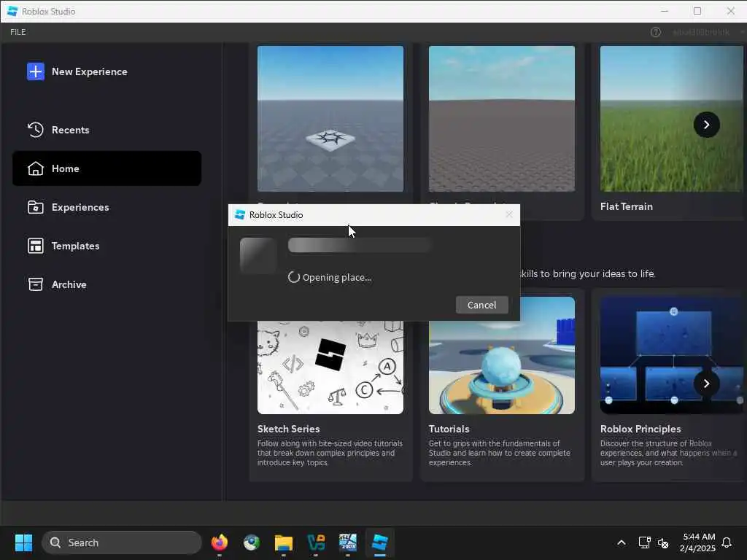Click the New Experience plus icon

coord(36,71)
